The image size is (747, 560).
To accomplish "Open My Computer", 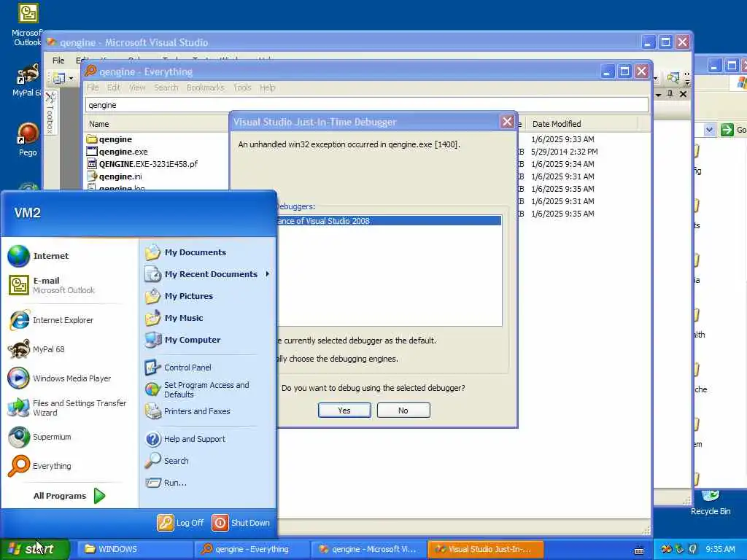I will point(182,340).
